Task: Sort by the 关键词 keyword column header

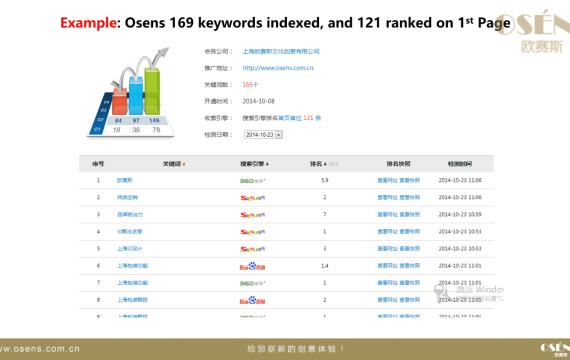Action: pos(174,164)
